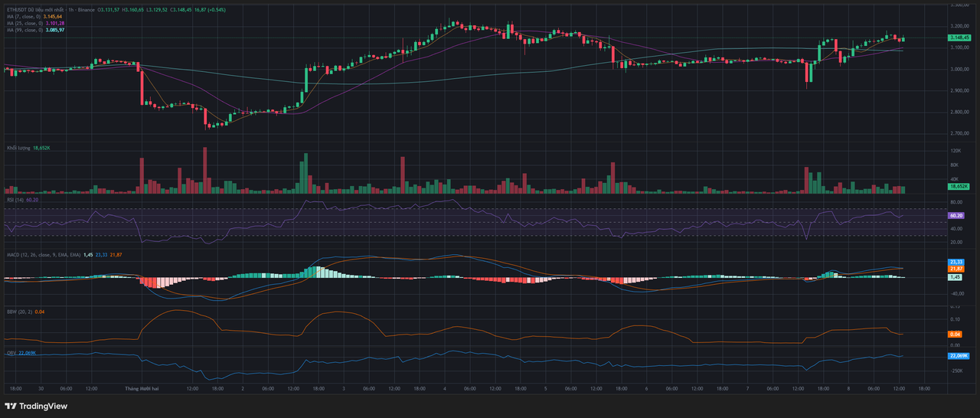
Task: Click the blue OBV badge 22,069K on axis
Action: [959, 356]
